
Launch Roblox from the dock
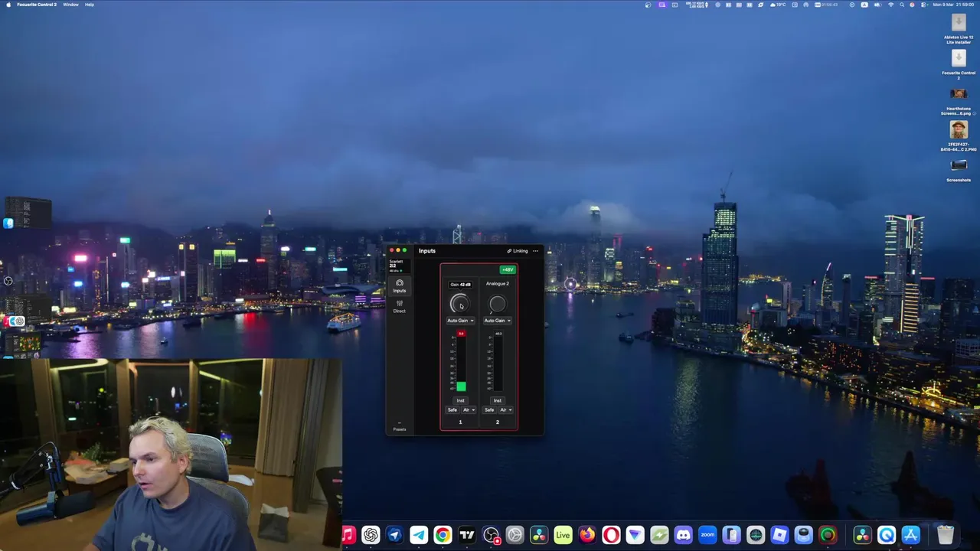779,535
